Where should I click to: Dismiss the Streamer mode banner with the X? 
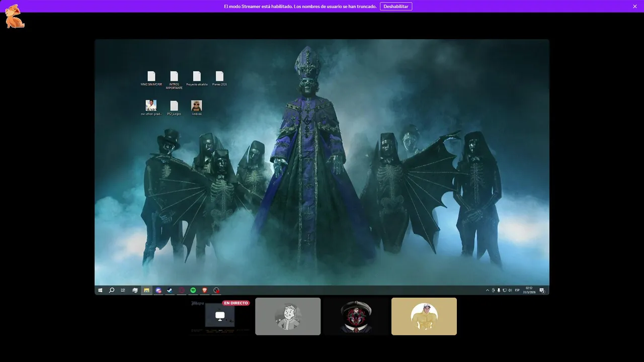click(x=635, y=7)
